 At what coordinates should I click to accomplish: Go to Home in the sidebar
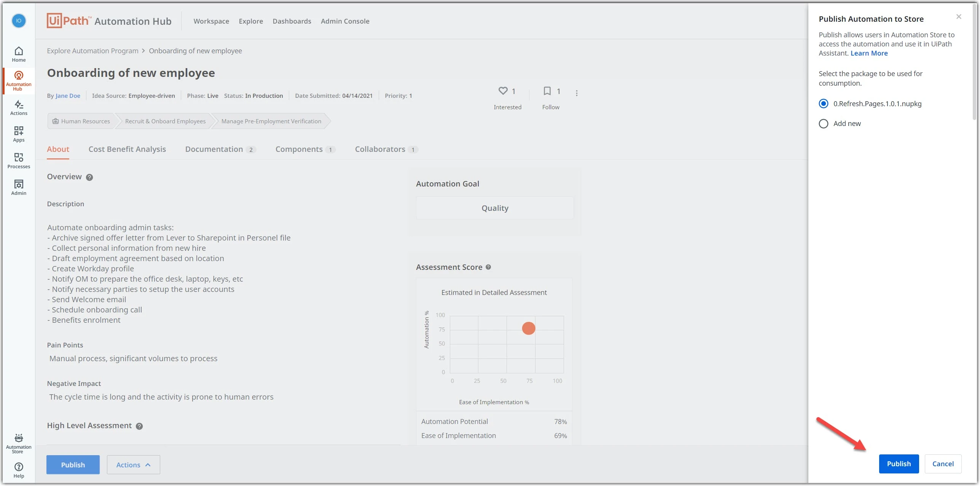(19, 54)
